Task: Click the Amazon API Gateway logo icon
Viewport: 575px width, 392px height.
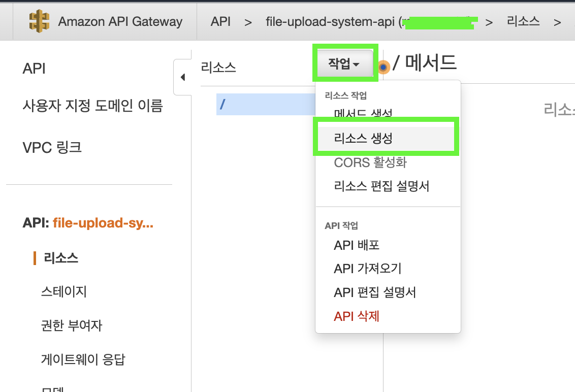Action: pyautogui.click(x=39, y=21)
